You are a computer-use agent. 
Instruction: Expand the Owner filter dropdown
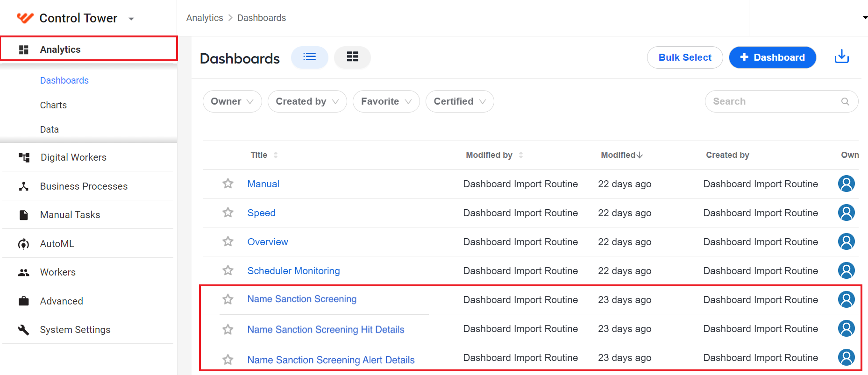[x=232, y=101]
